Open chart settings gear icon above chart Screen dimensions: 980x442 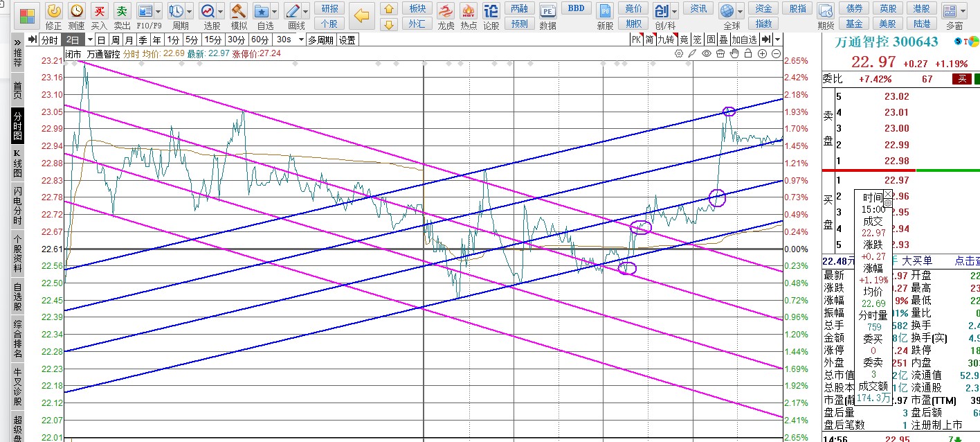tap(680, 53)
